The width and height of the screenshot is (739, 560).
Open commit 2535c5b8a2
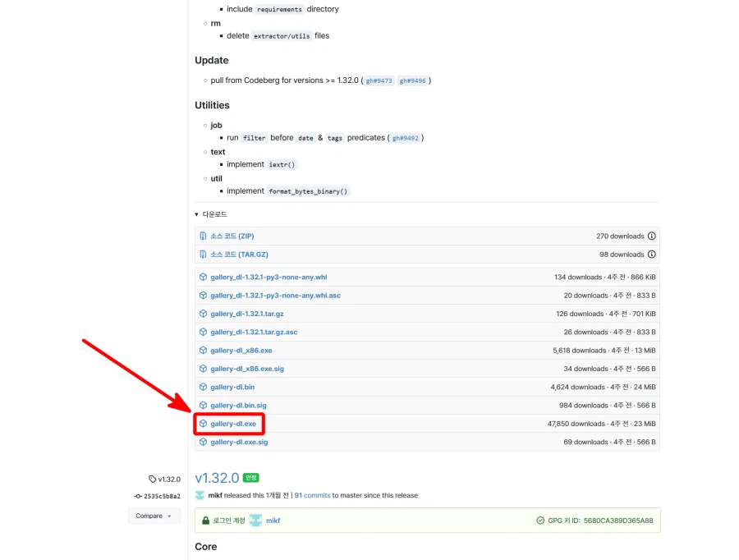(162, 496)
